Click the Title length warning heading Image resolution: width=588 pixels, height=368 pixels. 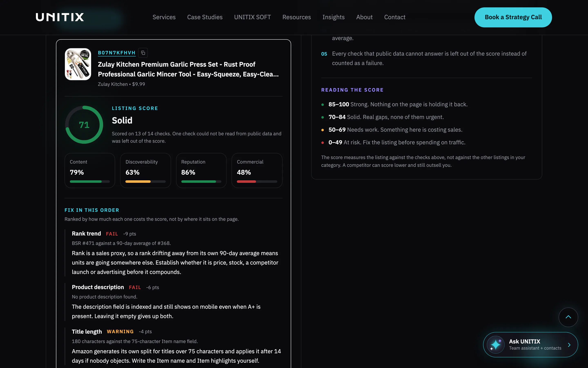coord(87,332)
